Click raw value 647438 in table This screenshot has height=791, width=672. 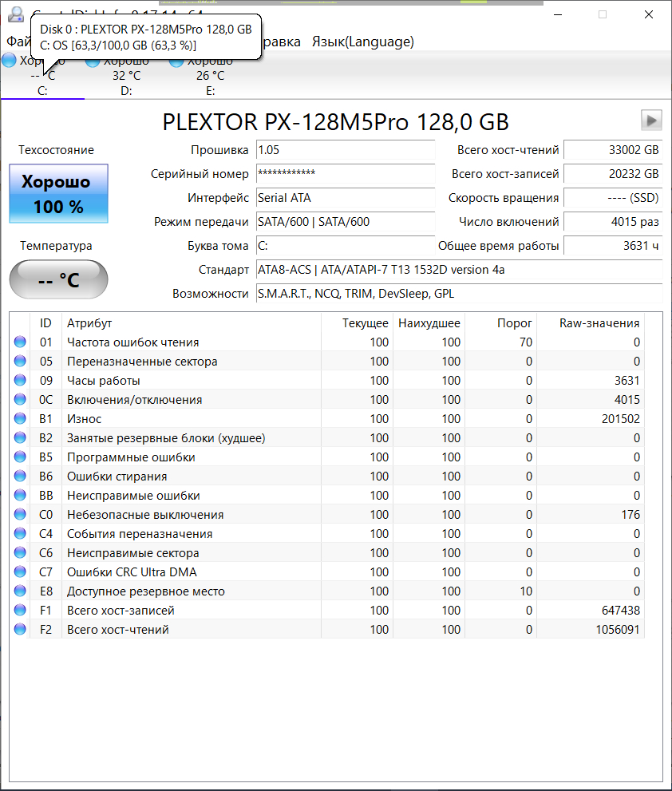[621, 611]
